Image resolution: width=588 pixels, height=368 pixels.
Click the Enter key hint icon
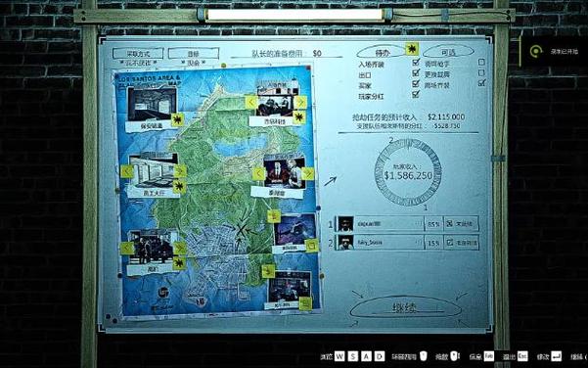[x=556, y=356]
